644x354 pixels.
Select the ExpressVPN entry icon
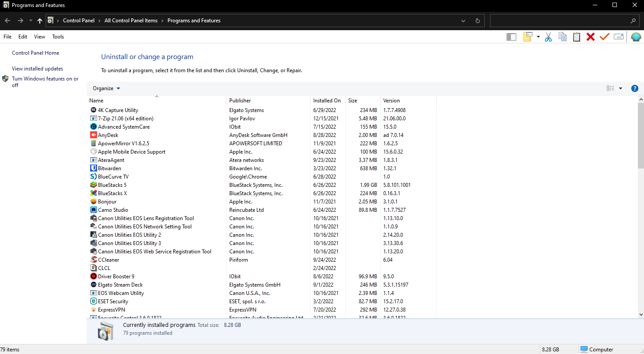93,309
